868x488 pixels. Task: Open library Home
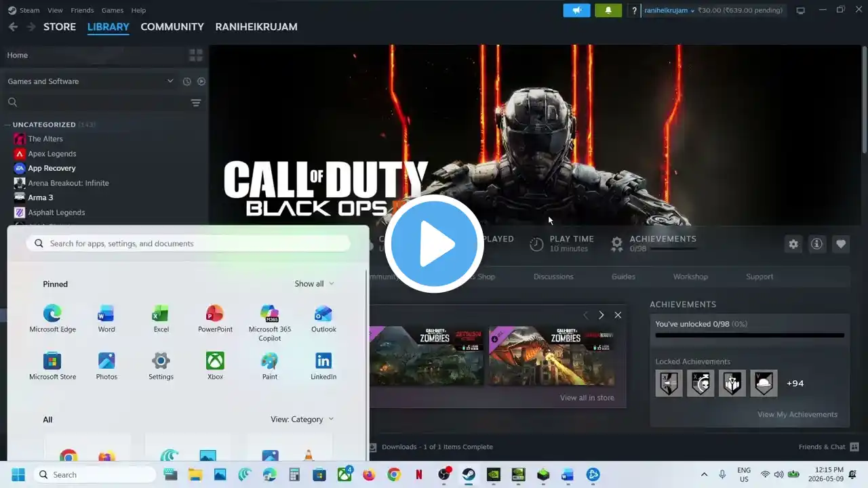[18, 55]
